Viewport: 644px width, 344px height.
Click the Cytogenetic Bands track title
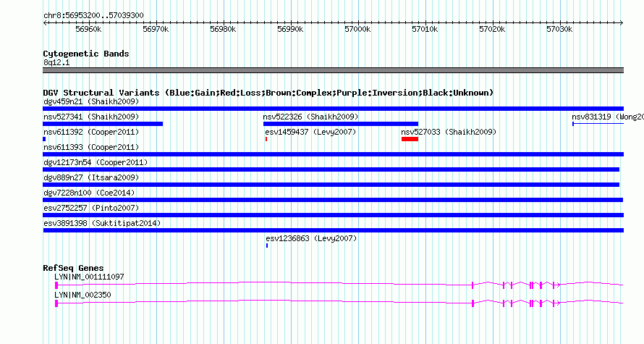point(86,54)
